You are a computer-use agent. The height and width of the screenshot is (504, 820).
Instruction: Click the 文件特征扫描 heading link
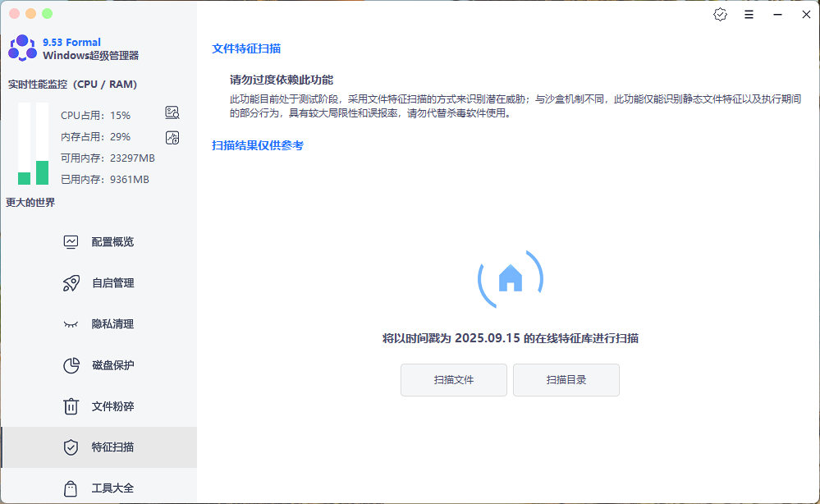[x=245, y=48]
